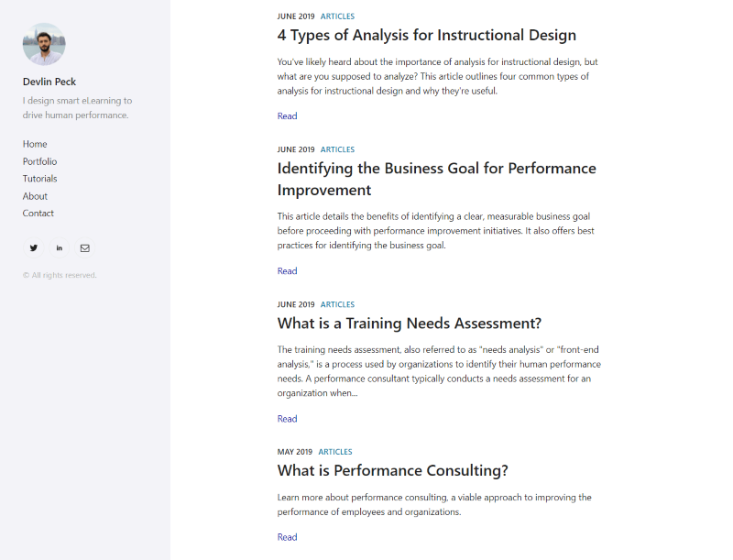Open the Portfolio page
This screenshot has width=733, height=560.
[39, 161]
